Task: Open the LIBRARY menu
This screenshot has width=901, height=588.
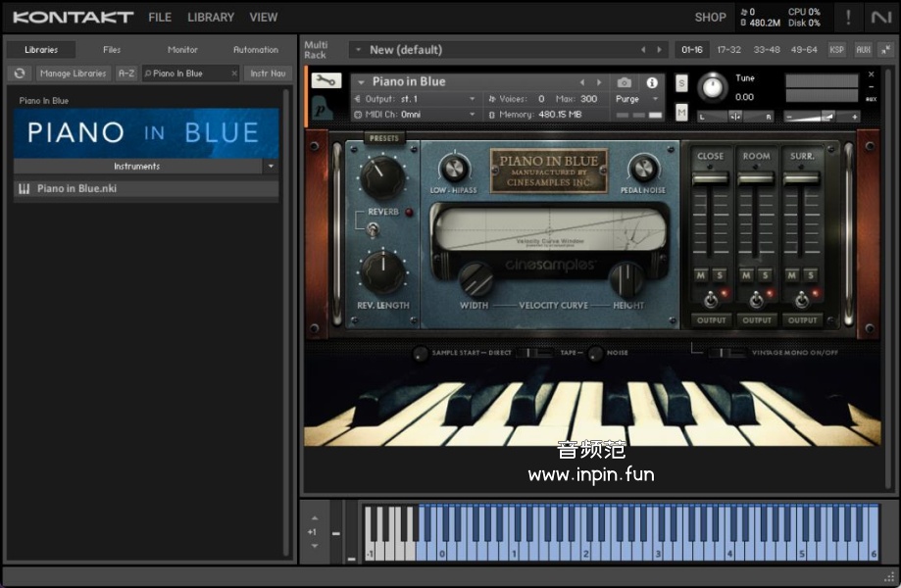Action: (x=211, y=17)
